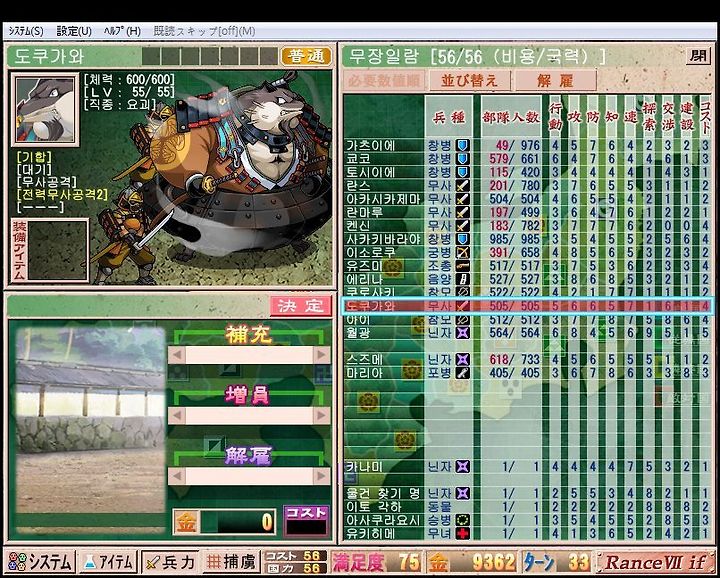The width and height of the screenshot is (720, 578).
Task: Open the アイテム item panel
Action: pyautogui.click(x=108, y=562)
